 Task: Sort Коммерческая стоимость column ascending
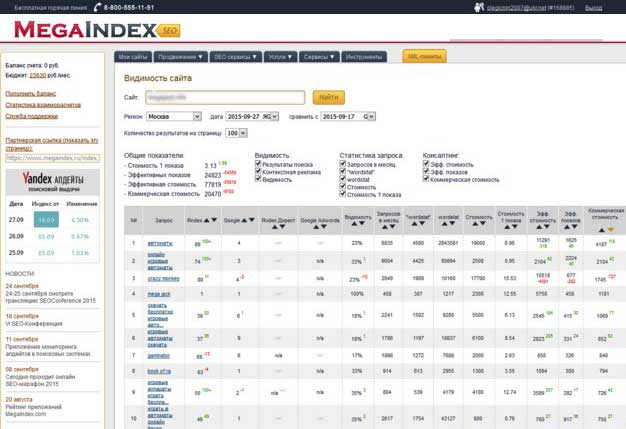[602, 230]
